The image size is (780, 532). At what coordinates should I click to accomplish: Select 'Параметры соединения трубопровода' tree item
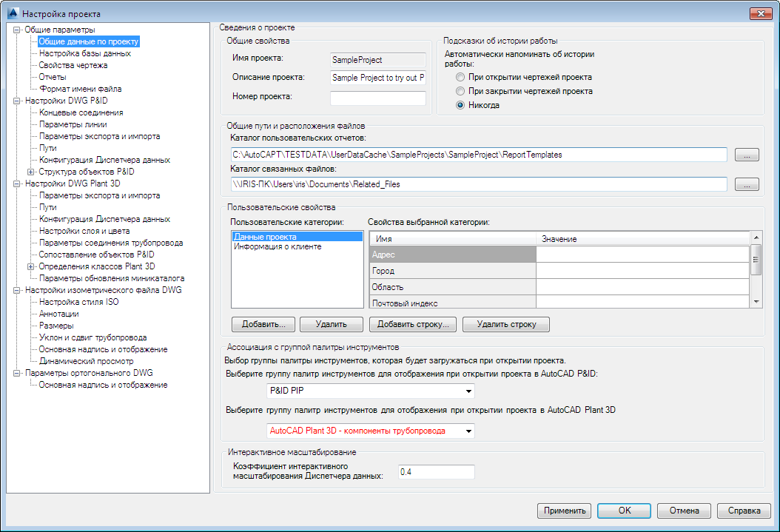[111, 243]
